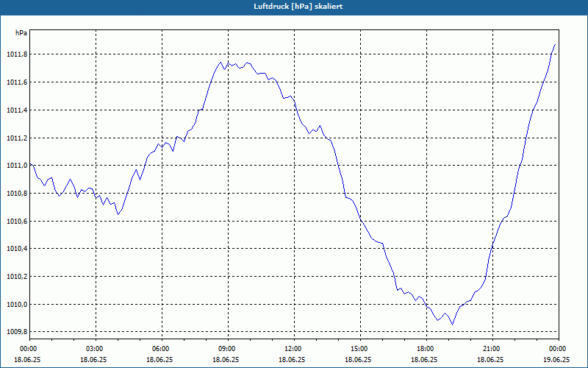Image resolution: width=588 pixels, height=368 pixels.
Task: Click the 06:00 time label
Action: (x=162, y=349)
